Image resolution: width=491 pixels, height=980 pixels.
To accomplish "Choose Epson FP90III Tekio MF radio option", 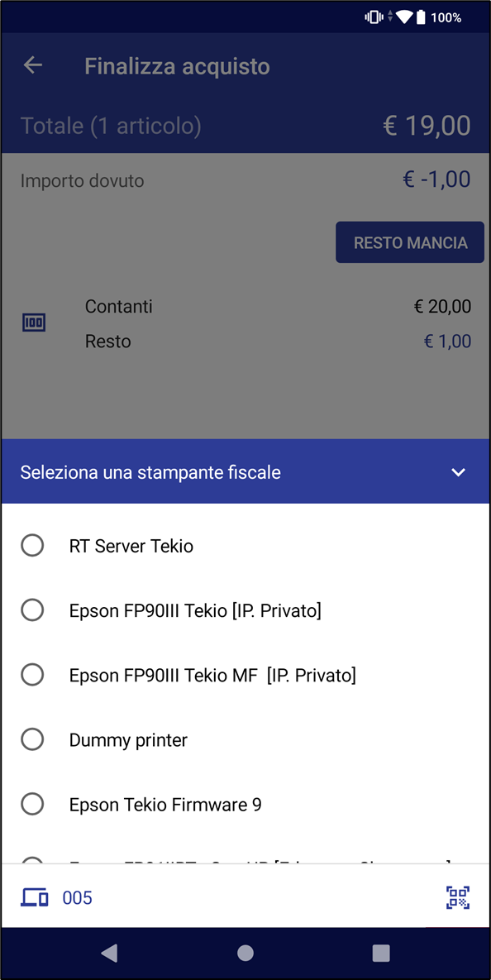I will click(x=32, y=674).
